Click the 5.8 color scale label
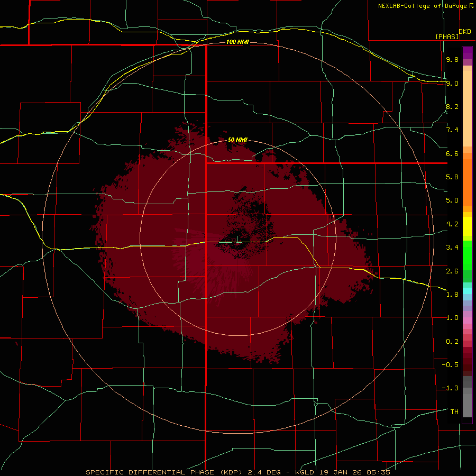Screen dimensions: 476x476 [452, 177]
